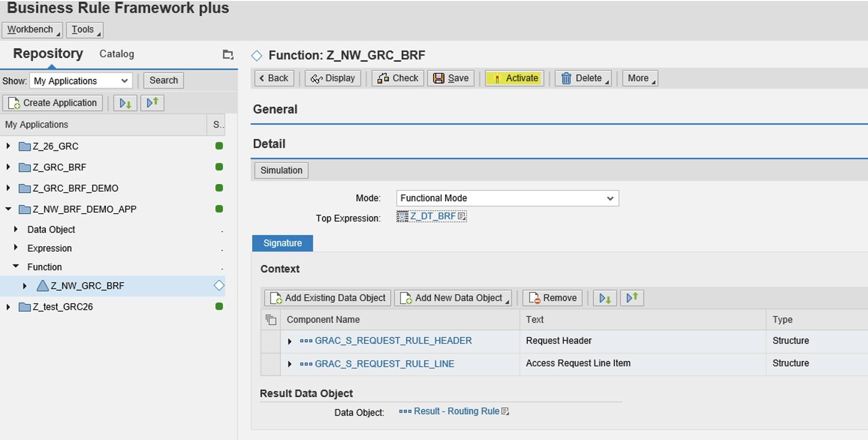The width and height of the screenshot is (868, 440).
Task: Open Z_DT_BRF context menu icon
Action: pos(462,216)
